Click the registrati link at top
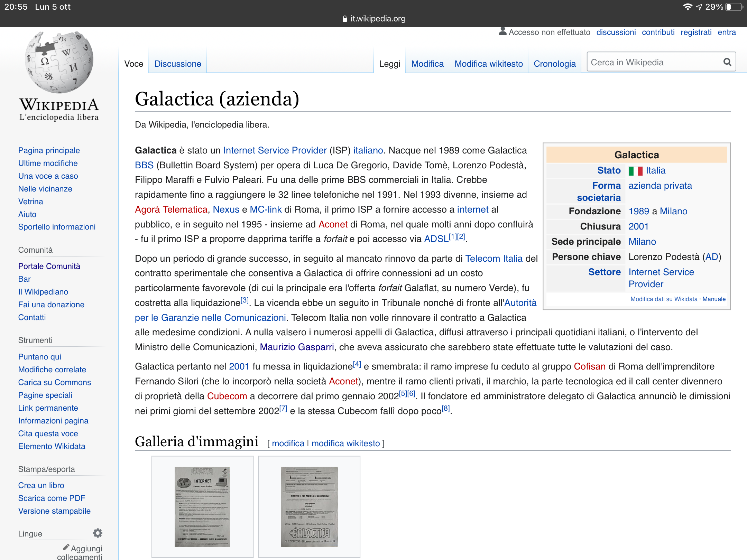The width and height of the screenshot is (747, 560). pyautogui.click(x=696, y=32)
